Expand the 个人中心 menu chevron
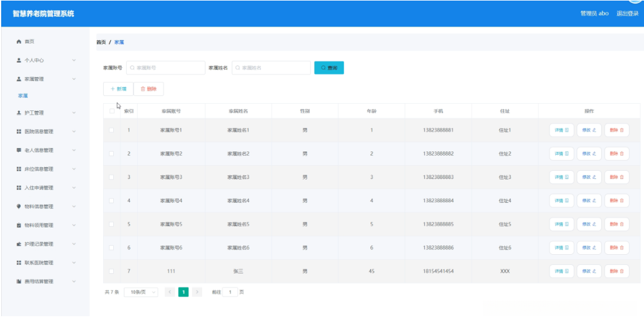The width and height of the screenshot is (644, 321). click(x=74, y=60)
